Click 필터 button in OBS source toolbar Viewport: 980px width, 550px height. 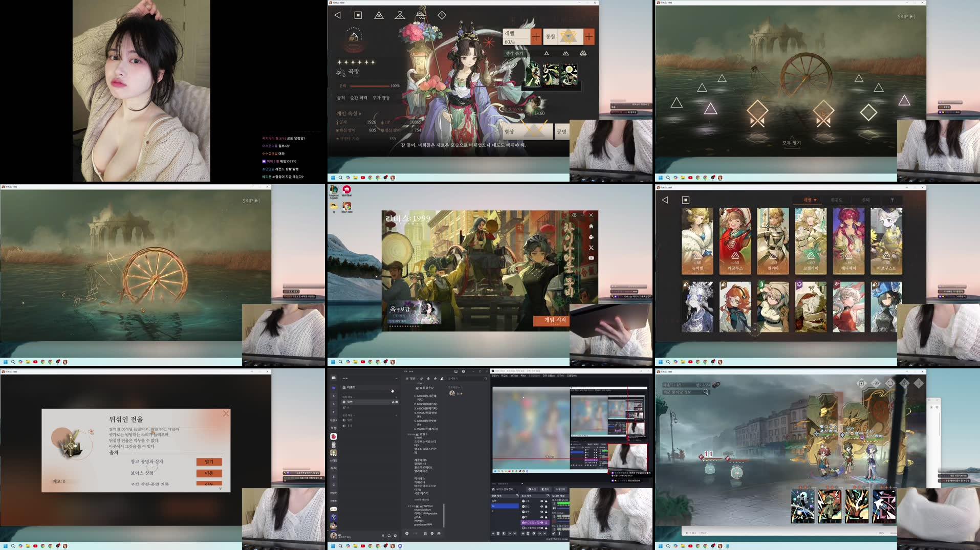[x=546, y=489]
